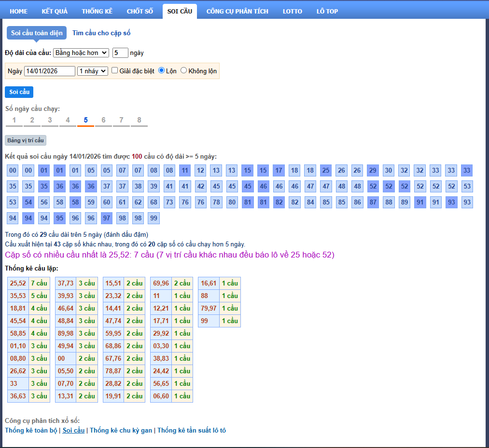Open the Bằng hoặc hơn dropdown

pos(81,53)
